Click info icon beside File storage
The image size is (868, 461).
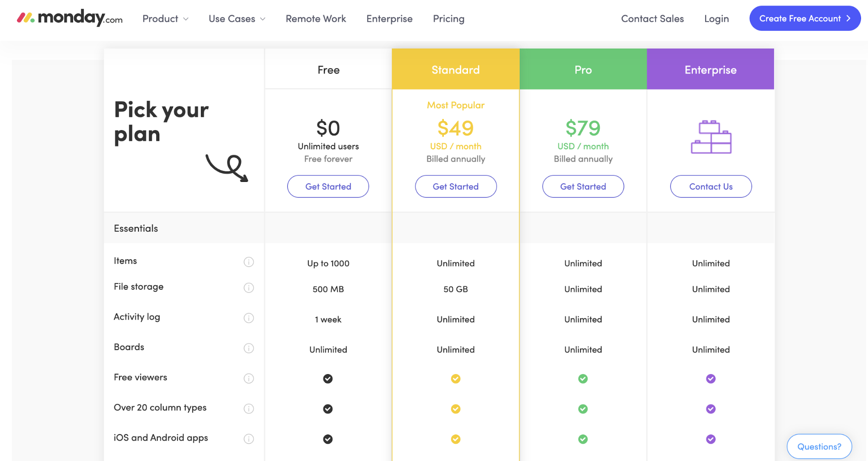point(248,288)
